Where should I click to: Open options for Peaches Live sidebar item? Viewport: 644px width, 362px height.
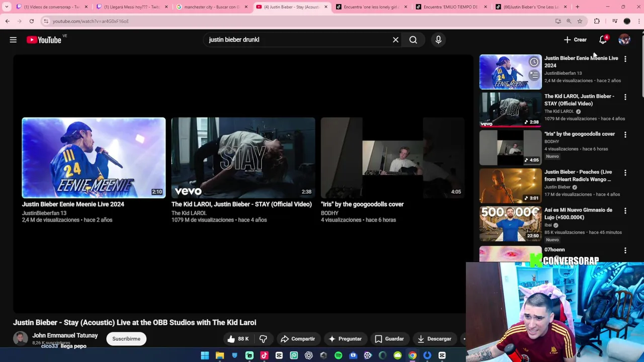625,173
